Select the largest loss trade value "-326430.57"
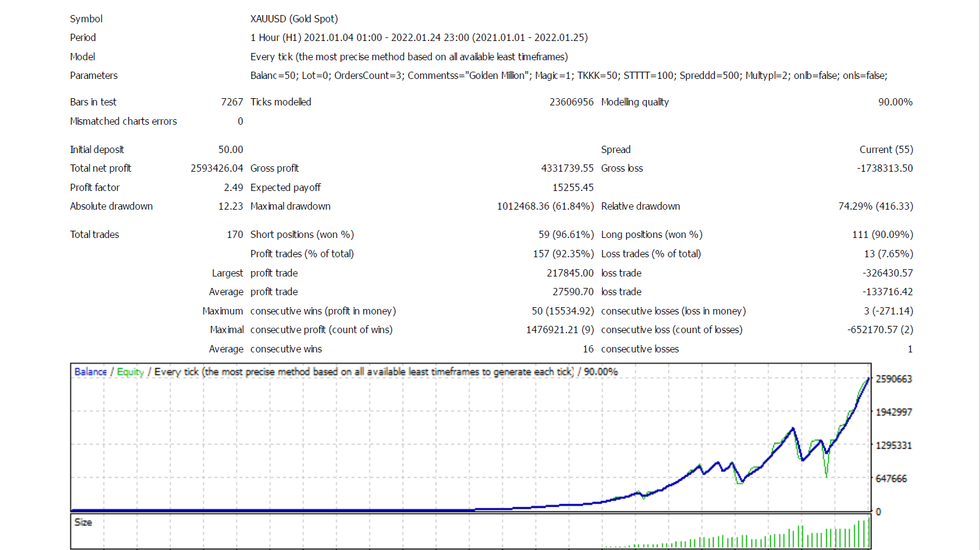 (888, 273)
